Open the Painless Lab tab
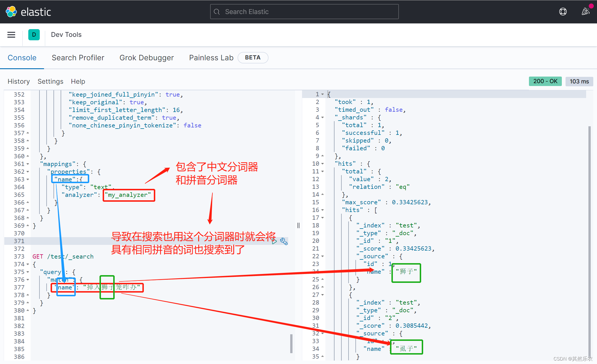Viewport: 597px width, 364px height. (211, 58)
